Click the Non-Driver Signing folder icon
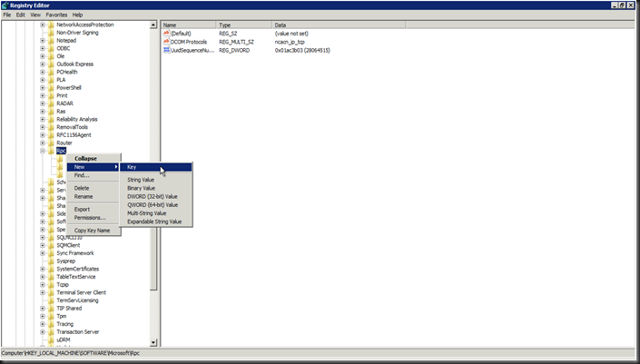This screenshot has width=640, height=364. click(x=51, y=33)
